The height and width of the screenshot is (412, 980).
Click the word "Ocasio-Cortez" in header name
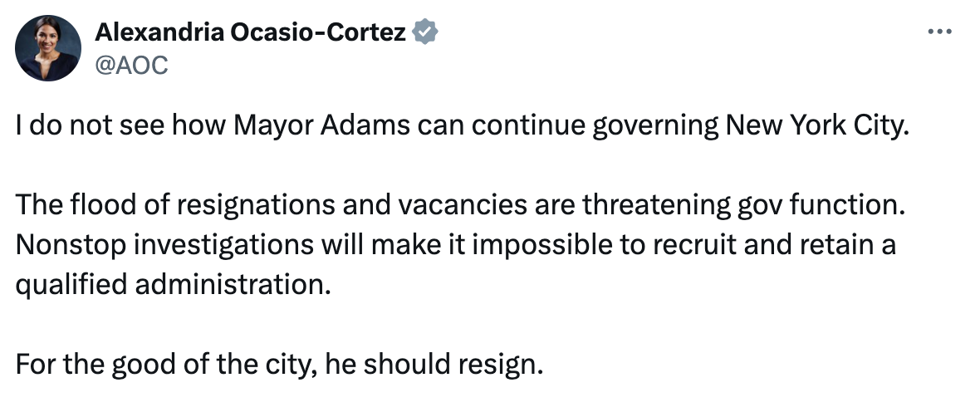coord(318,32)
